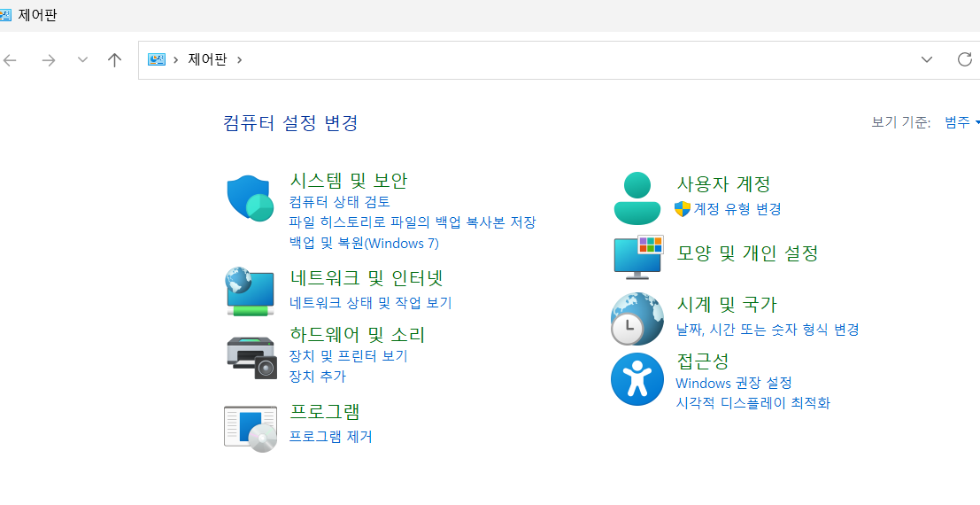
Task: Go back with the left arrow
Action: (x=10, y=60)
